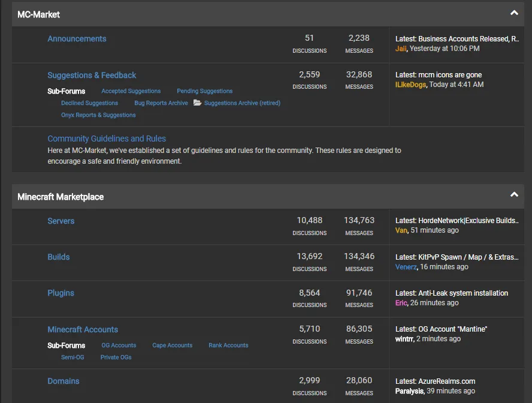Open Rank Accounts sub-forum

coord(228,345)
